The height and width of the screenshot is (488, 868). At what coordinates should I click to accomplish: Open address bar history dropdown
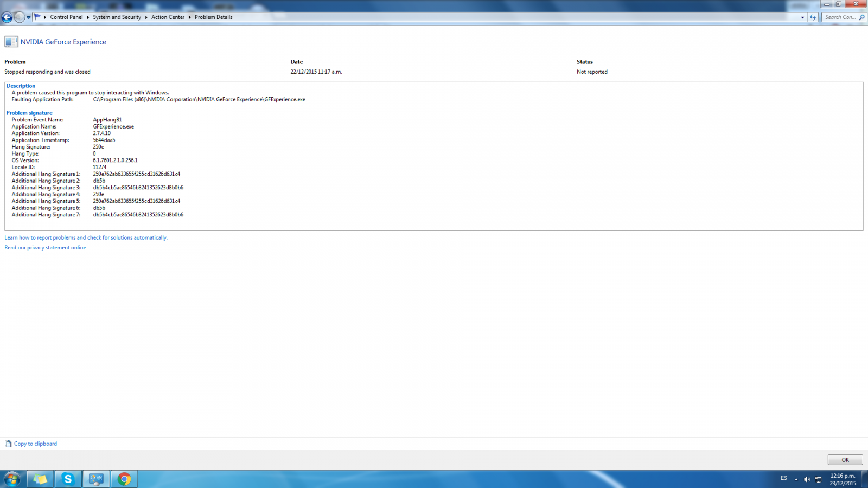[x=802, y=17]
